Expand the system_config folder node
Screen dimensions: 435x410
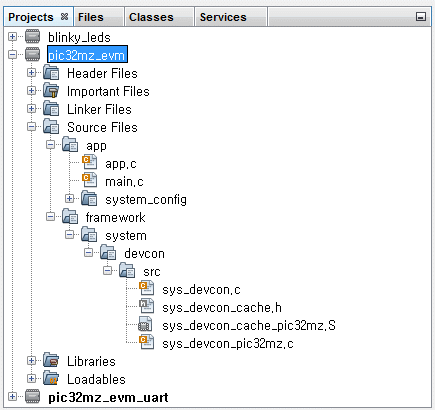69,198
